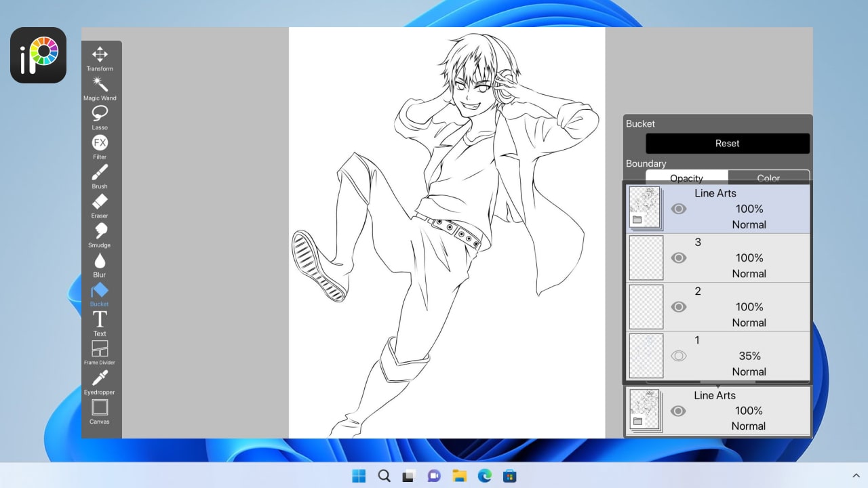Select layer 1 thumbnail

[x=646, y=356]
